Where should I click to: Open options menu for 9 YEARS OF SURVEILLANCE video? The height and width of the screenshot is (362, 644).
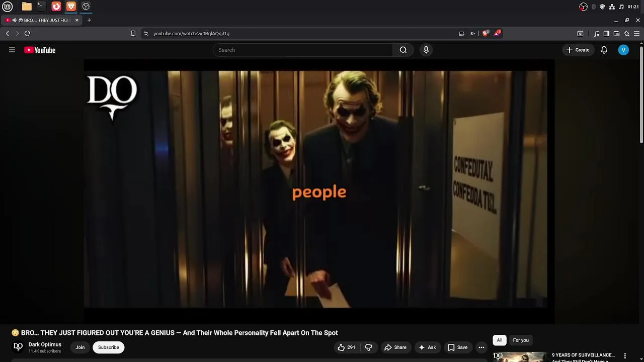tap(625, 356)
